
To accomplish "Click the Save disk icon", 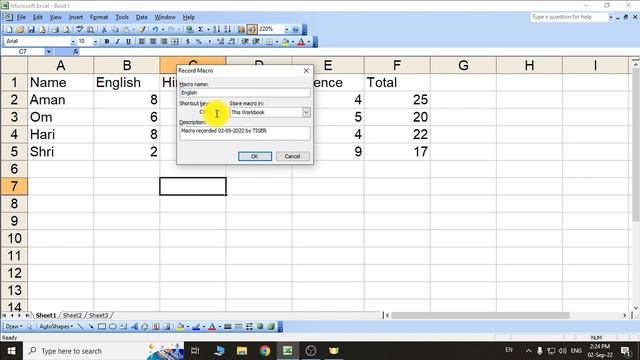I will (31, 29).
